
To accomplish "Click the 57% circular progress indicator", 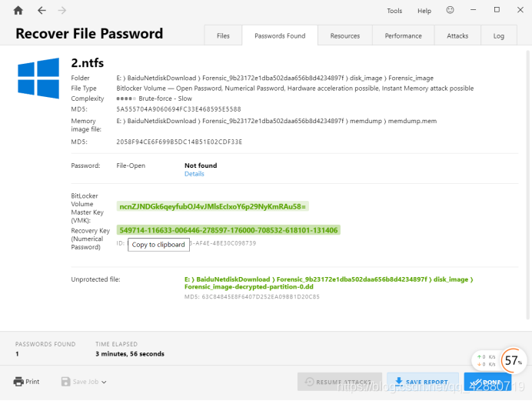I will 513,360.
